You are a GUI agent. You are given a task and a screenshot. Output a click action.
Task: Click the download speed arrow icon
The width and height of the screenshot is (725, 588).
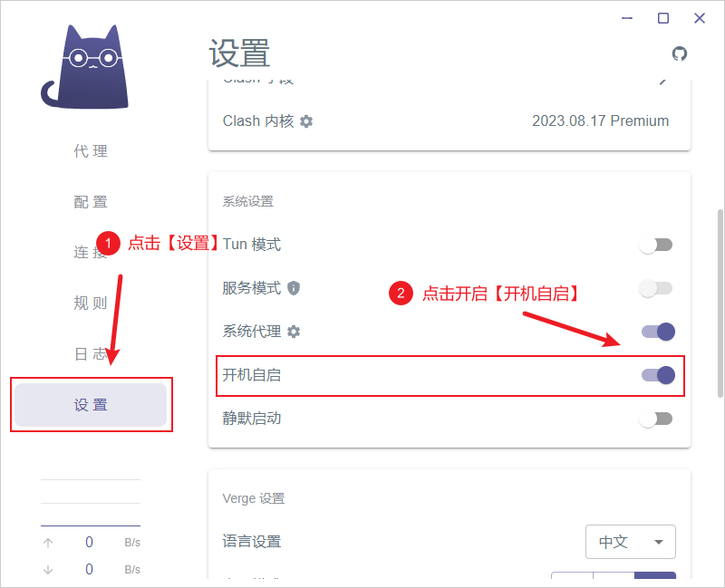pos(47,569)
